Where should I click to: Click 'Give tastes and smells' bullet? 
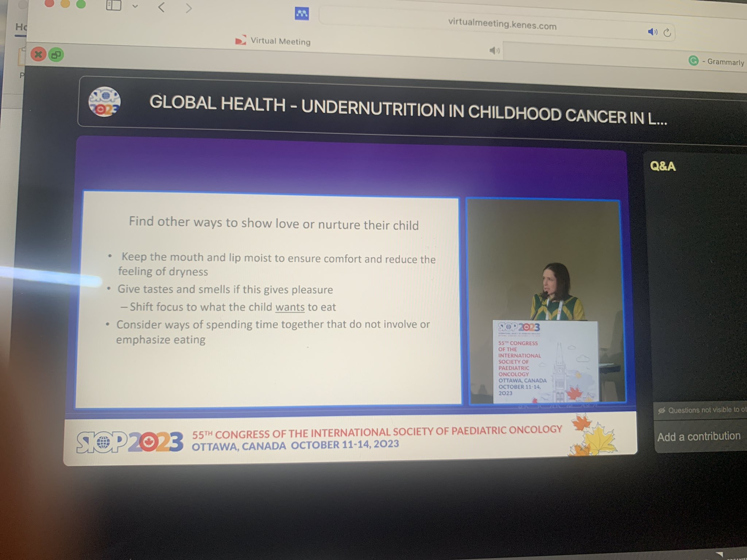[225, 289]
